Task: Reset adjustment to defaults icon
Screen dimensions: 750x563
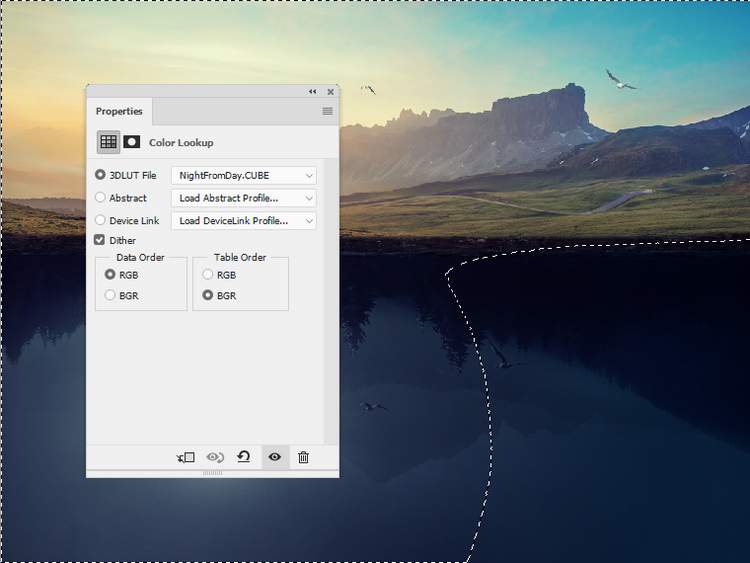Action: click(x=244, y=457)
